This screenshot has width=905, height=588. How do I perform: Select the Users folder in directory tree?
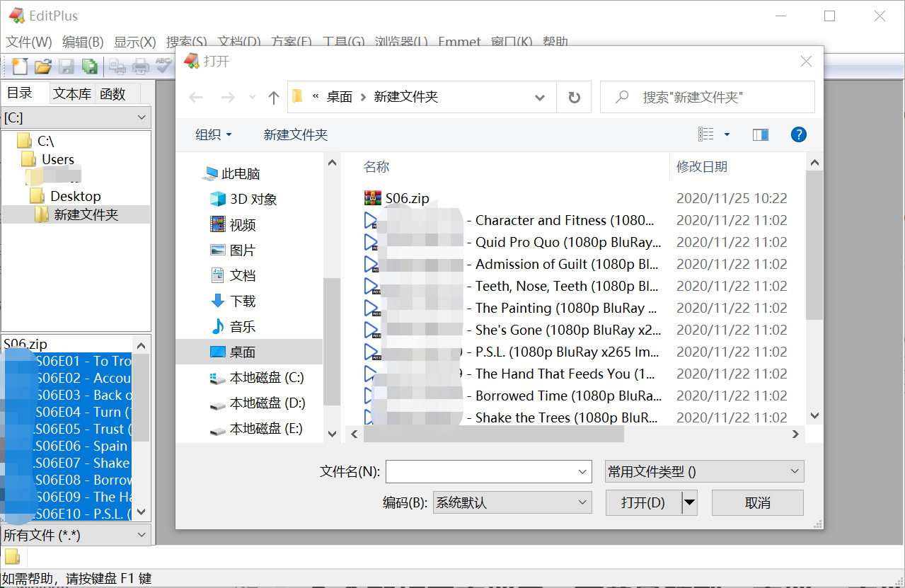tap(48, 159)
